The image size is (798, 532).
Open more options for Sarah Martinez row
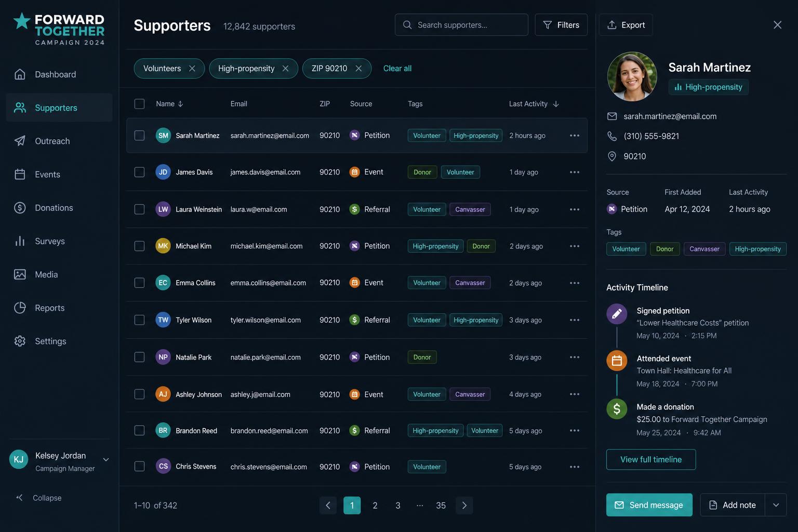[575, 136]
